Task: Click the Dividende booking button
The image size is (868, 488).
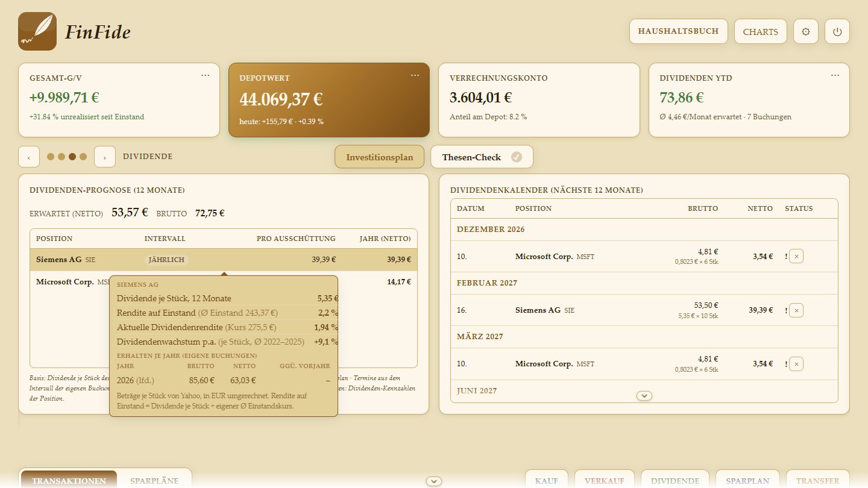Action: [x=675, y=480]
